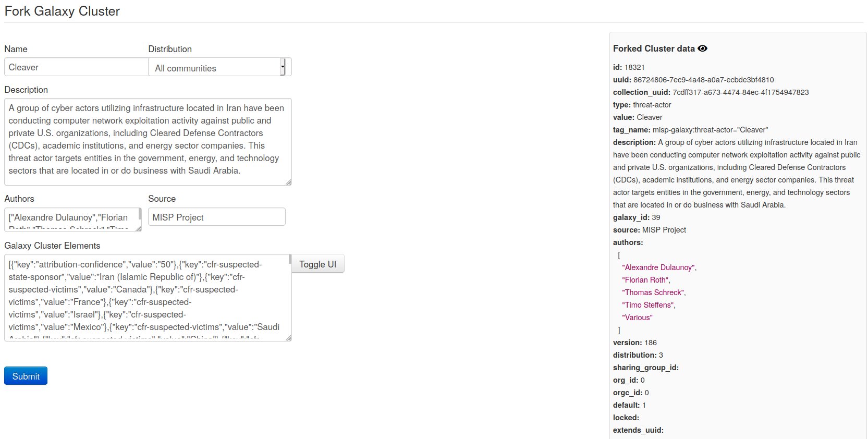
Task: Click the "Florian Roth" author entry
Action: click(646, 280)
